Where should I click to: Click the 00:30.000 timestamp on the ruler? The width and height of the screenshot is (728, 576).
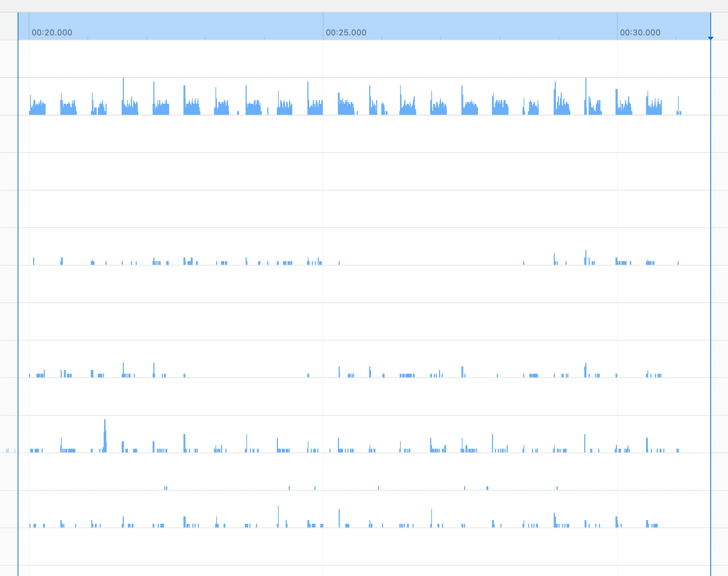640,32
